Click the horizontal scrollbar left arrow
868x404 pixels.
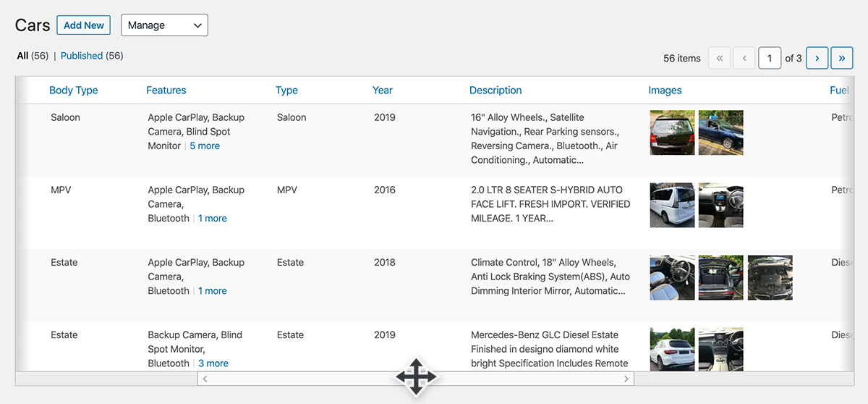(x=205, y=379)
